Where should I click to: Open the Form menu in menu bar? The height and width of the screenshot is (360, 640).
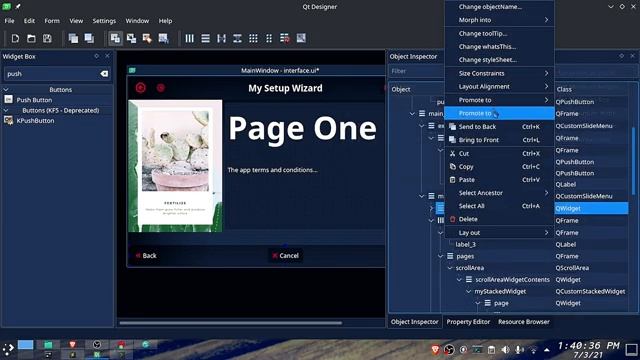pos(52,21)
